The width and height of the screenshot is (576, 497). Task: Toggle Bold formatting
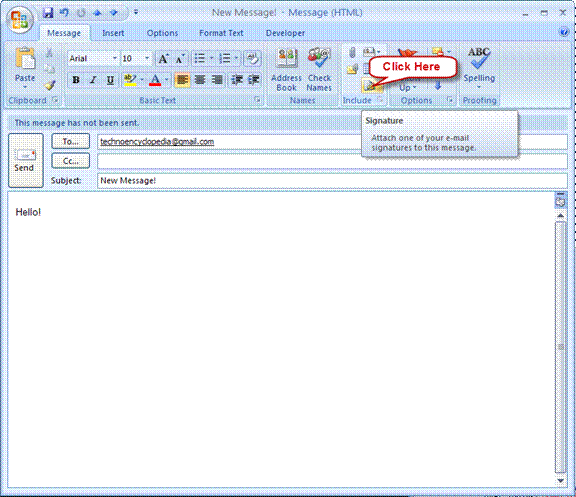click(76, 80)
